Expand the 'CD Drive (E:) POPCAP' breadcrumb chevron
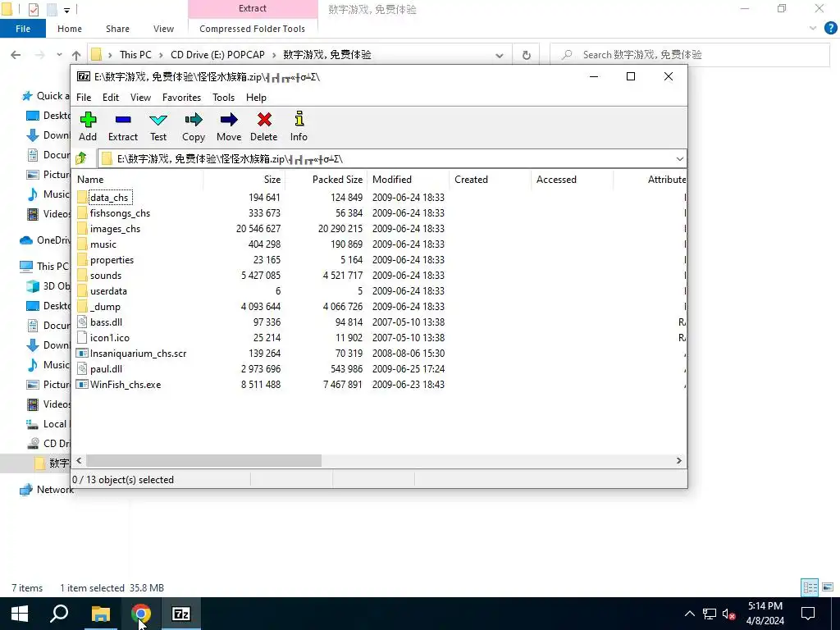Viewport: 840px width, 630px height. click(274, 55)
